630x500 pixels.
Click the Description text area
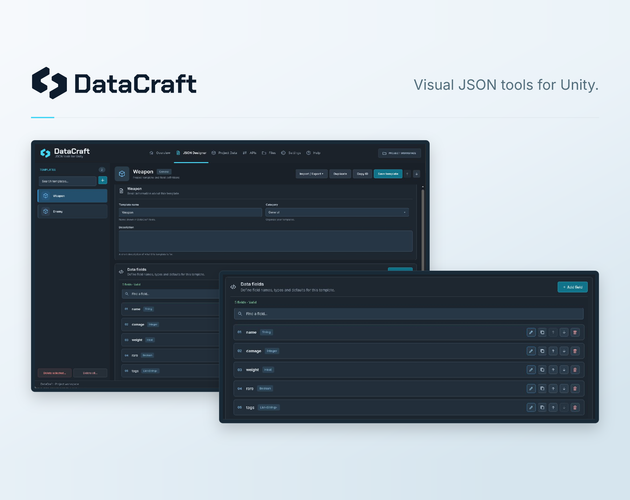pyautogui.click(x=266, y=241)
